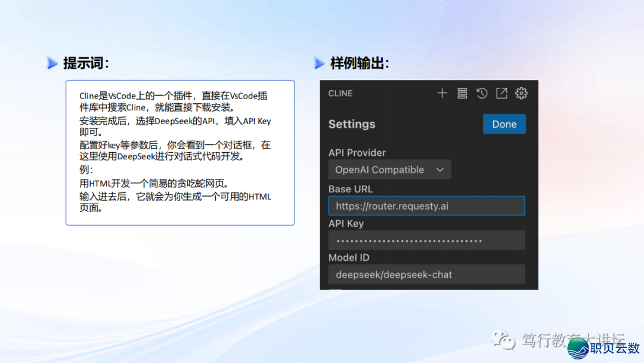The width and height of the screenshot is (644, 363).
Task: Expand the API Provider dropdown
Action: pyautogui.click(x=389, y=170)
